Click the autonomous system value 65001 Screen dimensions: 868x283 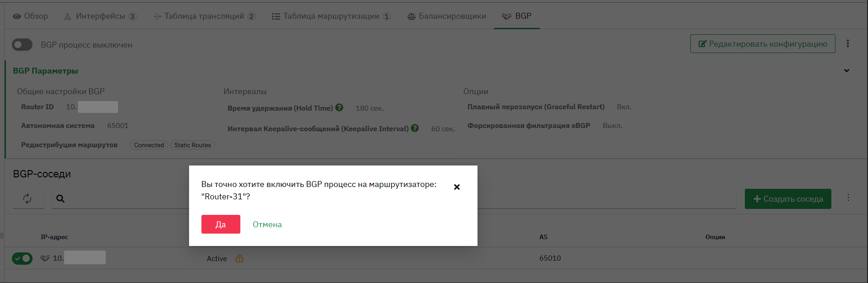pos(118,125)
